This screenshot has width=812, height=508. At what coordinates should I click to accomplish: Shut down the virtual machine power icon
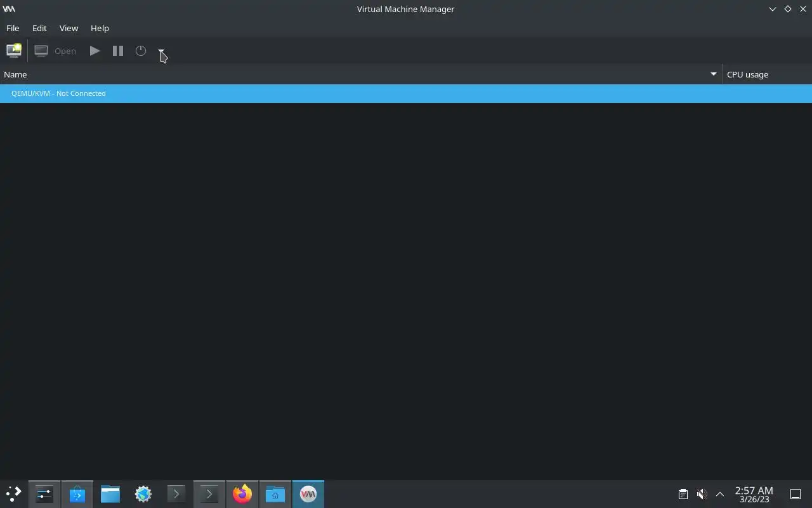[141, 51]
